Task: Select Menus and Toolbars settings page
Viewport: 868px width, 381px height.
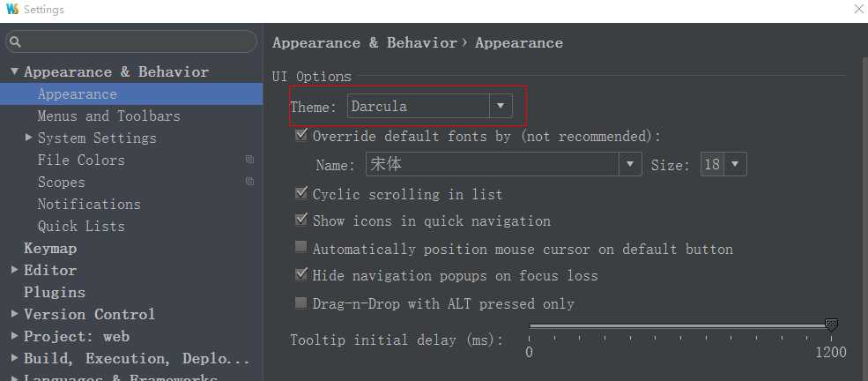Action: coord(108,116)
